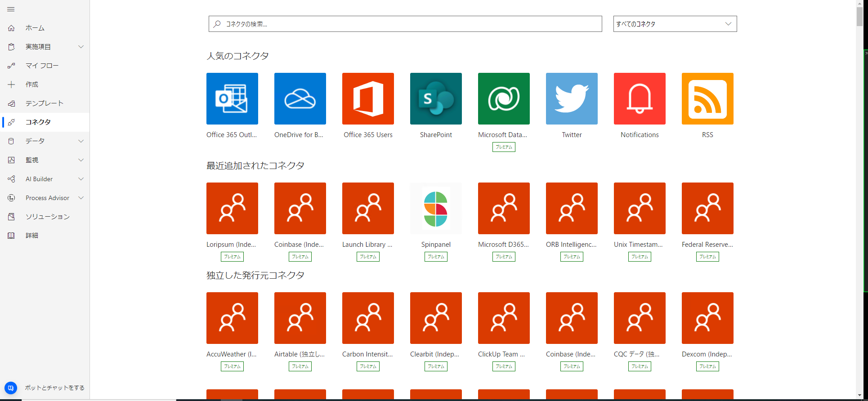Viewport: 868px width, 401px height.
Task: Select the Airtable connector icon
Action: [x=300, y=318]
